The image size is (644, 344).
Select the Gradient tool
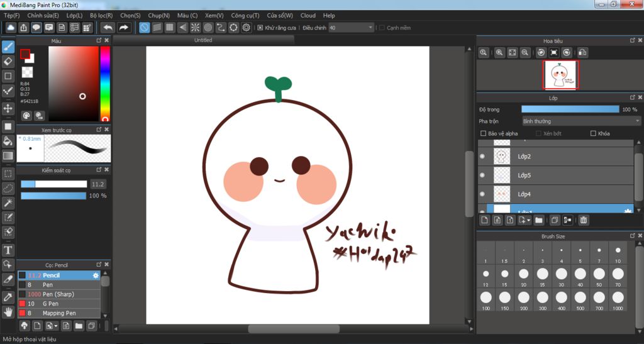coord(8,156)
